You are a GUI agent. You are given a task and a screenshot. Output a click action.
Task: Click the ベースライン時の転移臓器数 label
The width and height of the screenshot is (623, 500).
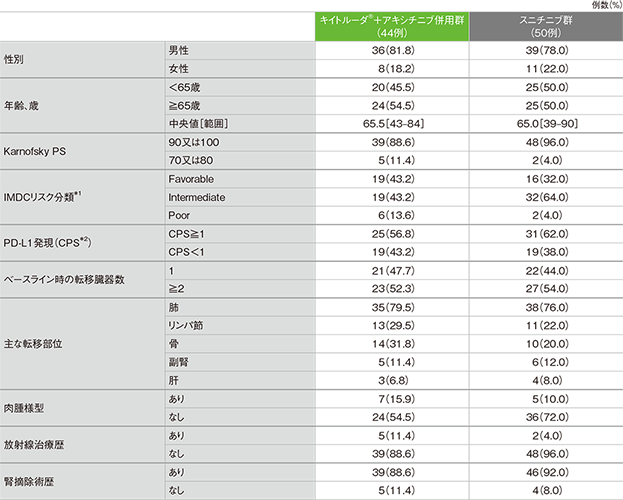tap(66, 283)
